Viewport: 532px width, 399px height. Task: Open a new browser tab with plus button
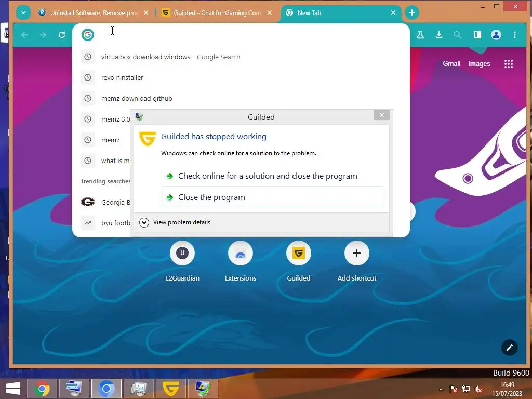point(412,13)
